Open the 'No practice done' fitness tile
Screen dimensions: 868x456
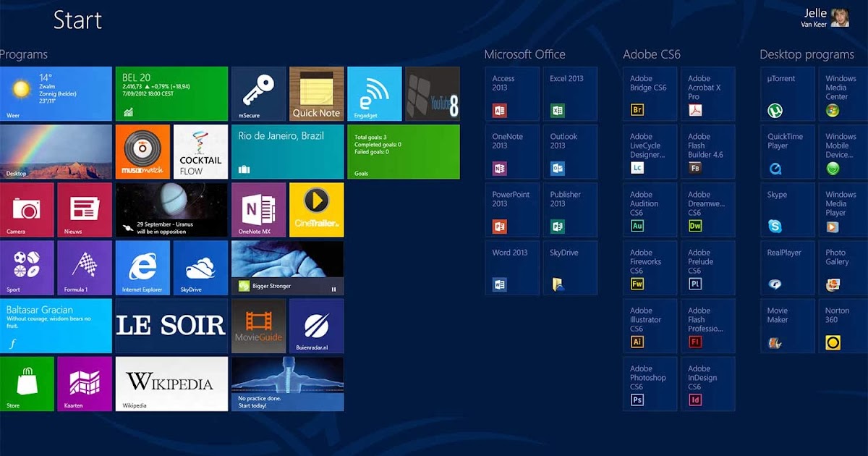287,384
